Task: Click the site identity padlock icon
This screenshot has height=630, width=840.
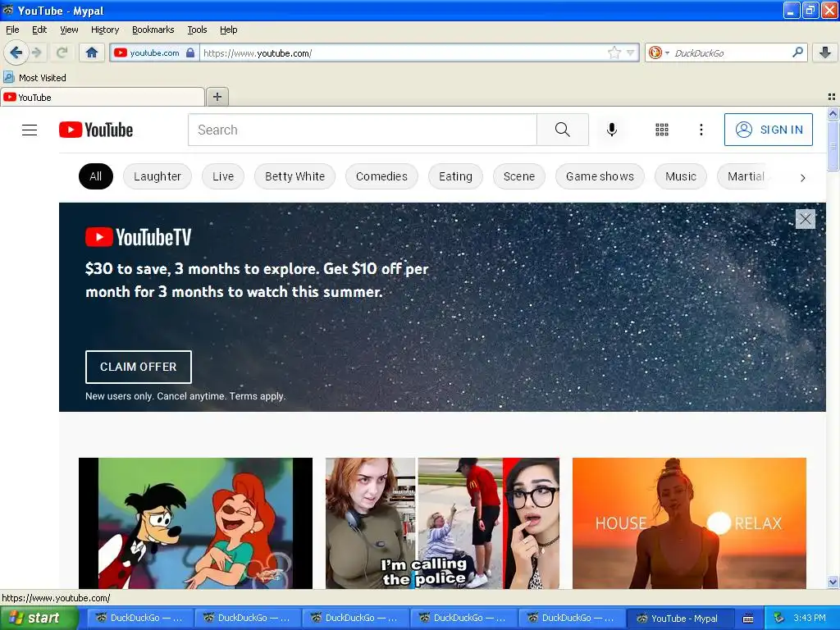Action: [190, 52]
